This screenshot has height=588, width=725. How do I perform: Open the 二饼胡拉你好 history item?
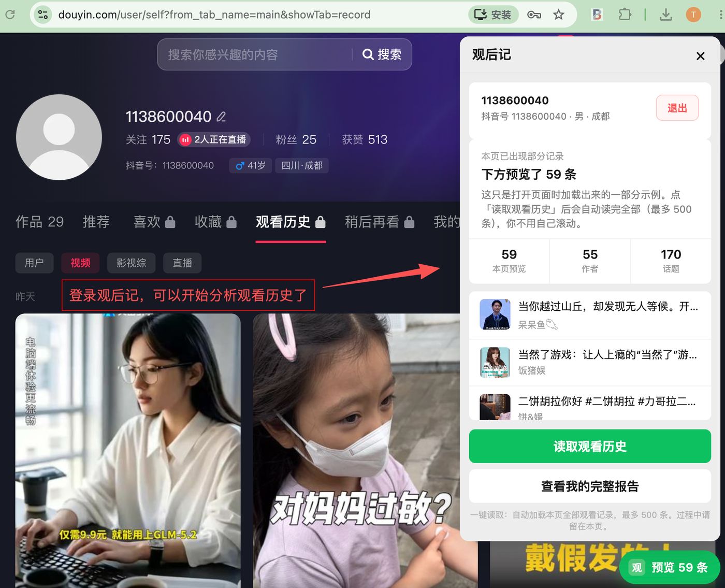[590, 404]
